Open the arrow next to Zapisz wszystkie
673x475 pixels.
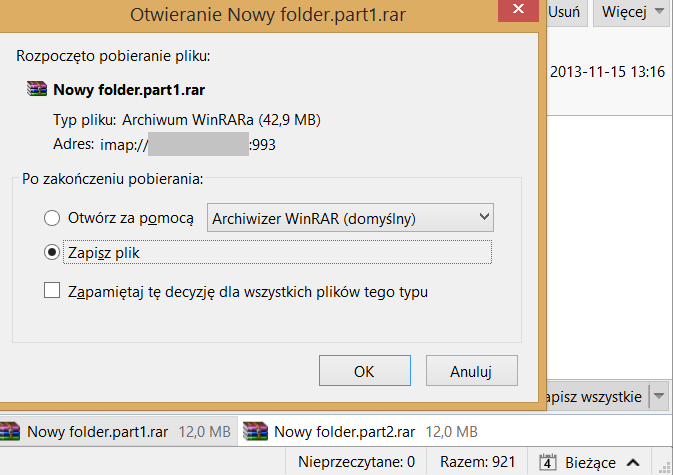pyautogui.click(x=659, y=396)
